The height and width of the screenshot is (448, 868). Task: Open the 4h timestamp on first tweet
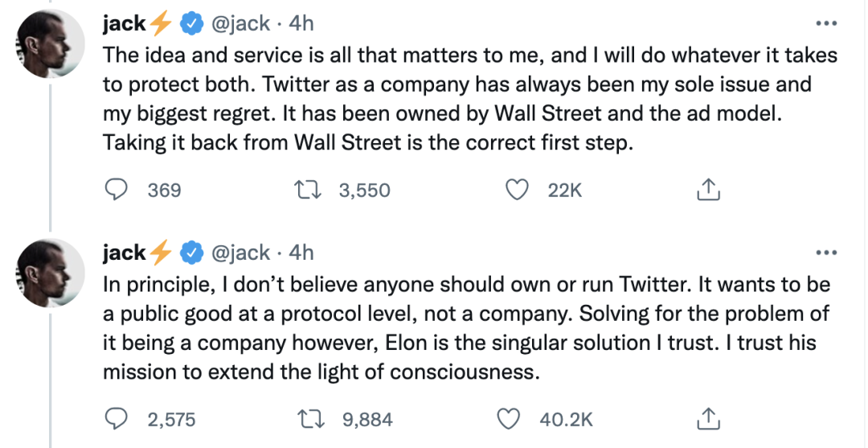click(301, 24)
